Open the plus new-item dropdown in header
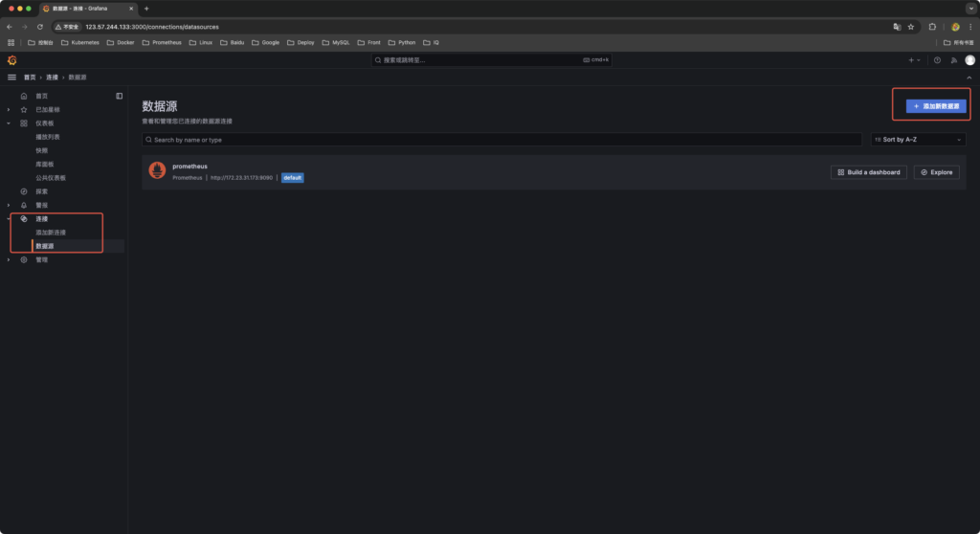The image size is (980, 534). point(914,60)
